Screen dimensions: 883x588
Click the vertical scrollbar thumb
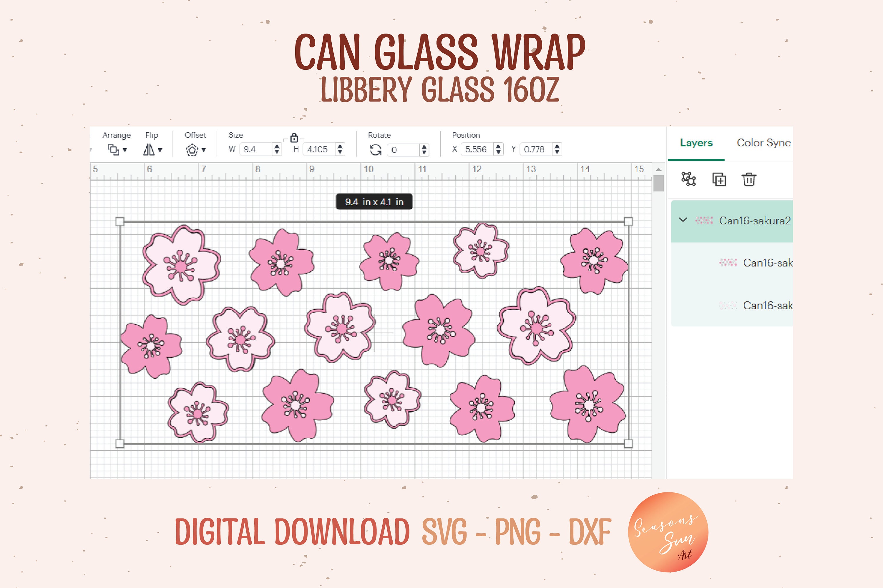659,184
